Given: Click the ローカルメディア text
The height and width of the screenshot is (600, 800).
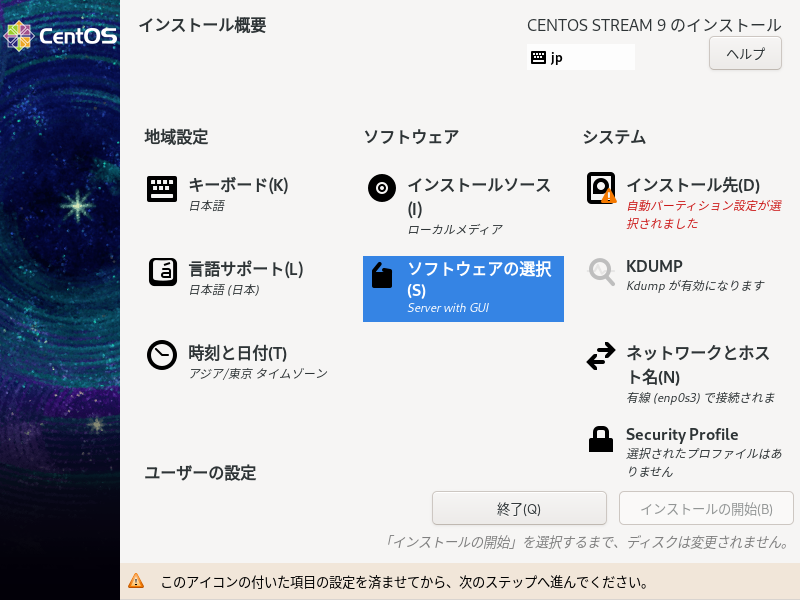Looking at the screenshot, I should click(x=455, y=230).
